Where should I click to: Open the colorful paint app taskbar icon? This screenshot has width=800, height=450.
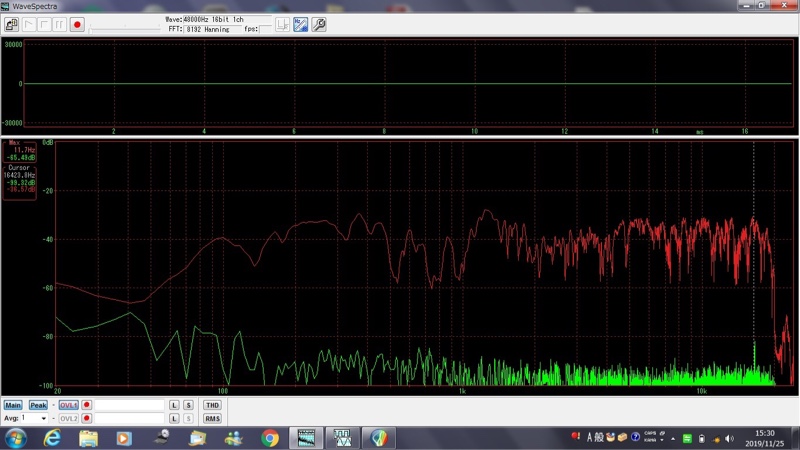click(379, 438)
